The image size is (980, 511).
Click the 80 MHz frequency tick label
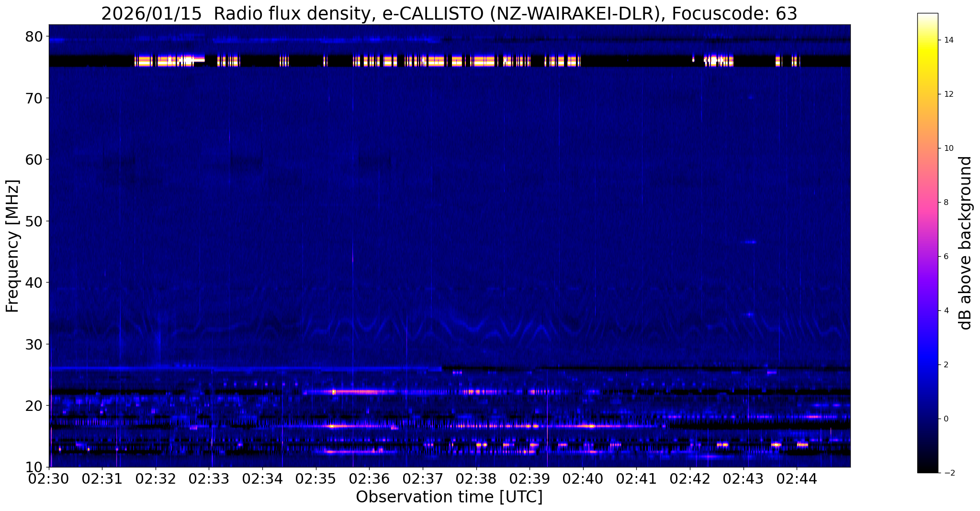coord(35,36)
